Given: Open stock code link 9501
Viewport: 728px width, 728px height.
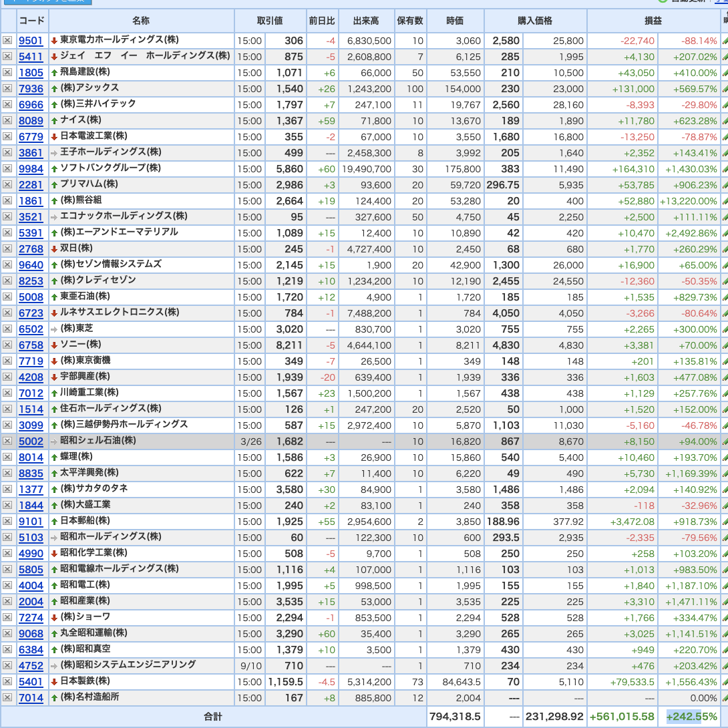Looking at the screenshot, I should click(x=31, y=41).
